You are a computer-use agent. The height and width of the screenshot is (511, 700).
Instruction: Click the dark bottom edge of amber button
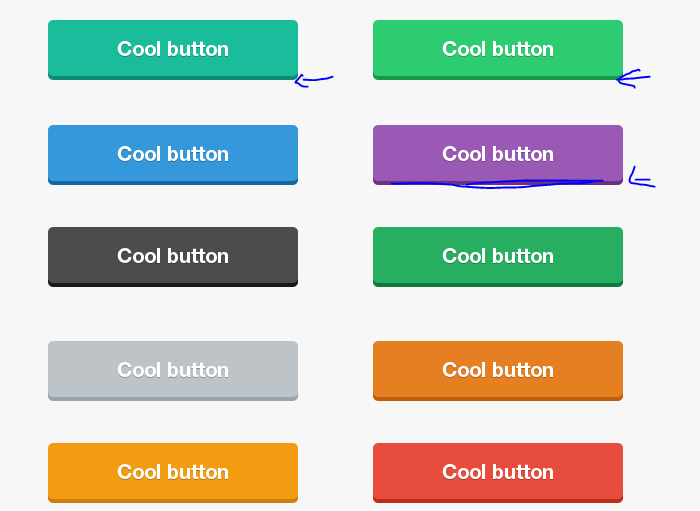coord(172,499)
